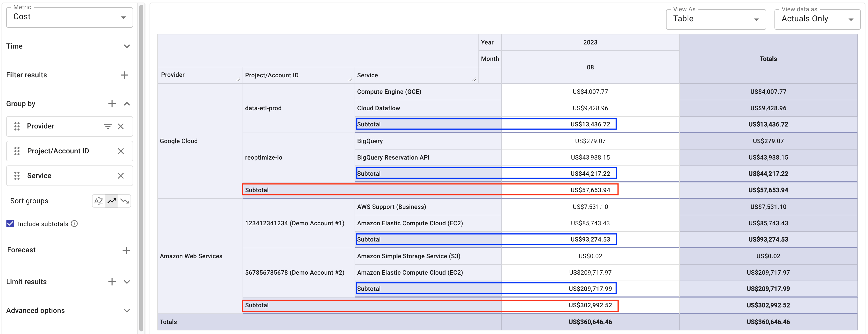Add a filter via Filter results plus
868x334 pixels.
point(124,75)
